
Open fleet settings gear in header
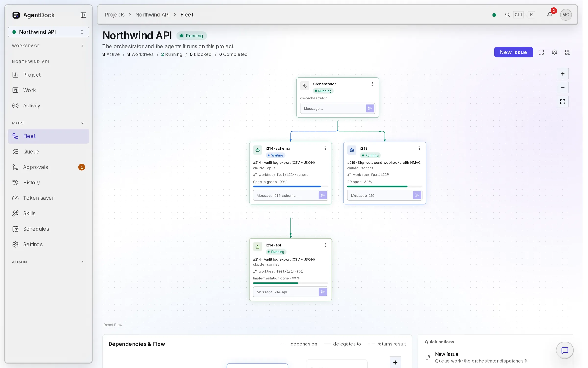pos(554,52)
